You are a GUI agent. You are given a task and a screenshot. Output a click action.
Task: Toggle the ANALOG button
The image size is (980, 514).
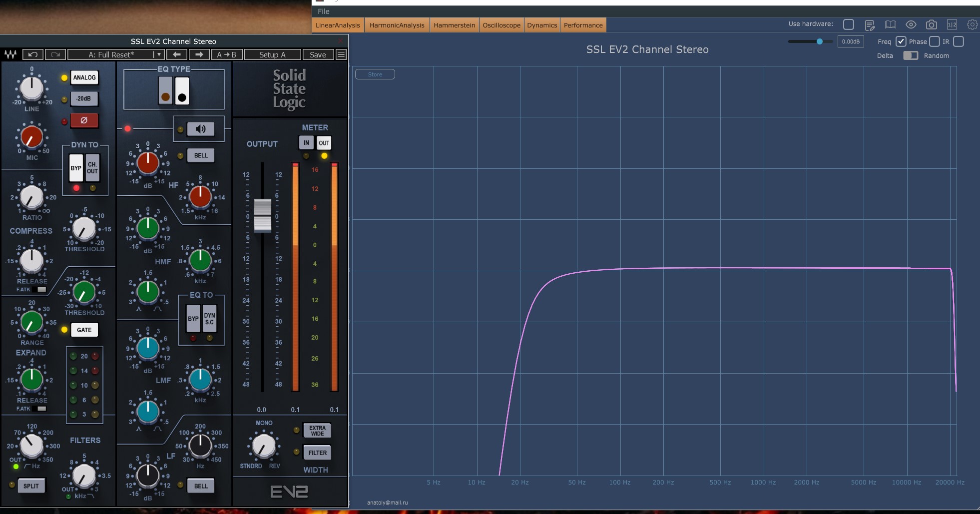84,77
